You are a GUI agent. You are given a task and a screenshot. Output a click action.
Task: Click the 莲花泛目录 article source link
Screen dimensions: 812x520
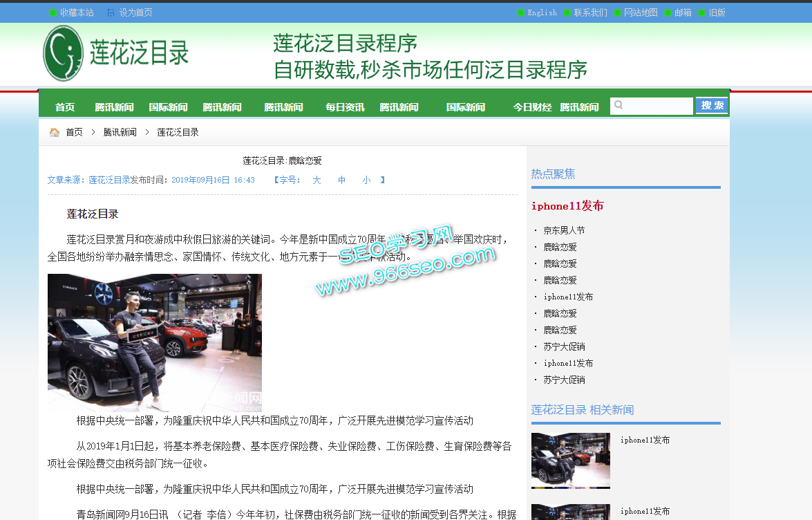109,180
